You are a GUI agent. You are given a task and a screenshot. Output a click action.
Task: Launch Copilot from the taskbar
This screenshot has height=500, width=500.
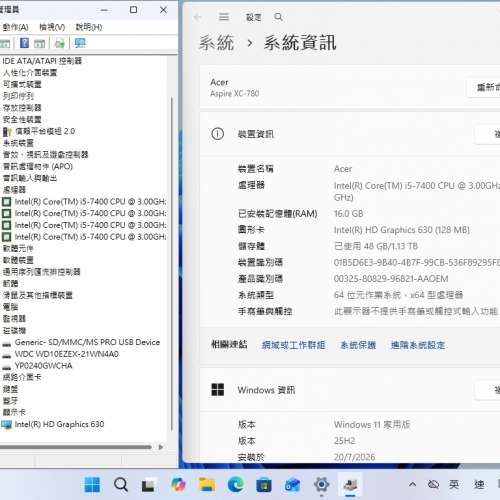coord(178,485)
